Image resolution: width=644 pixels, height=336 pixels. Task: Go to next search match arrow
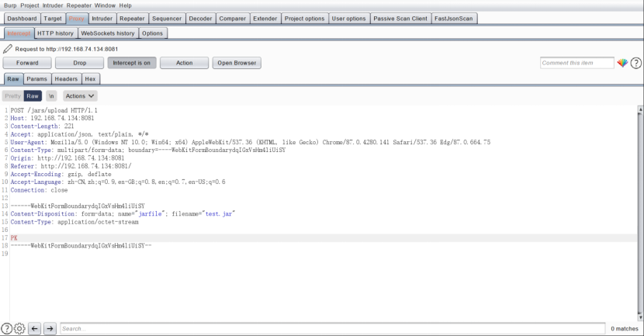click(50, 328)
